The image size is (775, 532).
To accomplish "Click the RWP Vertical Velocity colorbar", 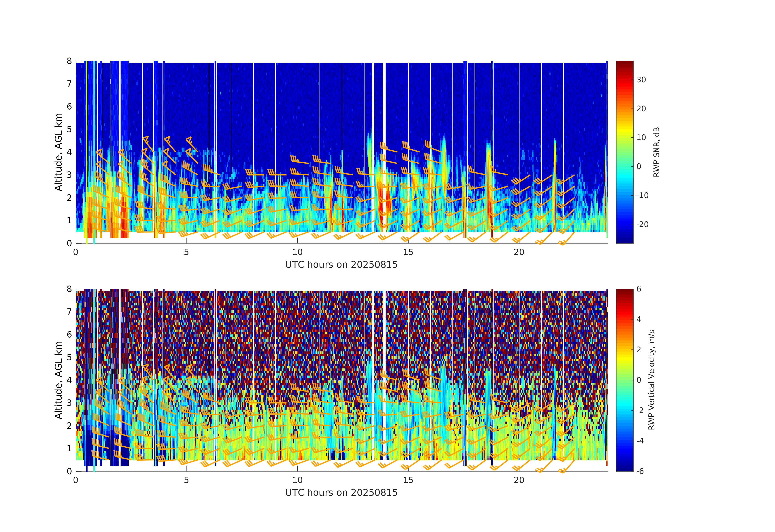I will [x=624, y=380].
